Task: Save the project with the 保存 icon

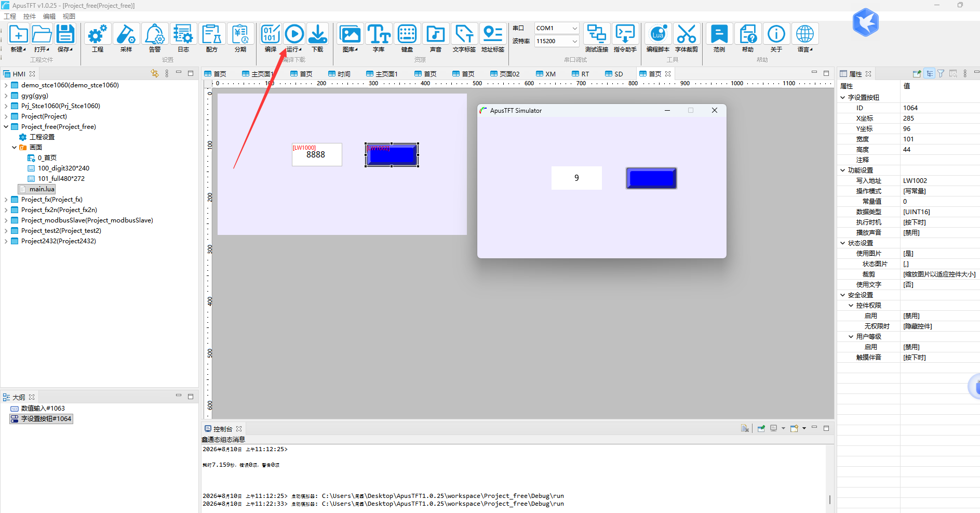Action: pyautogui.click(x=65, y=34)
